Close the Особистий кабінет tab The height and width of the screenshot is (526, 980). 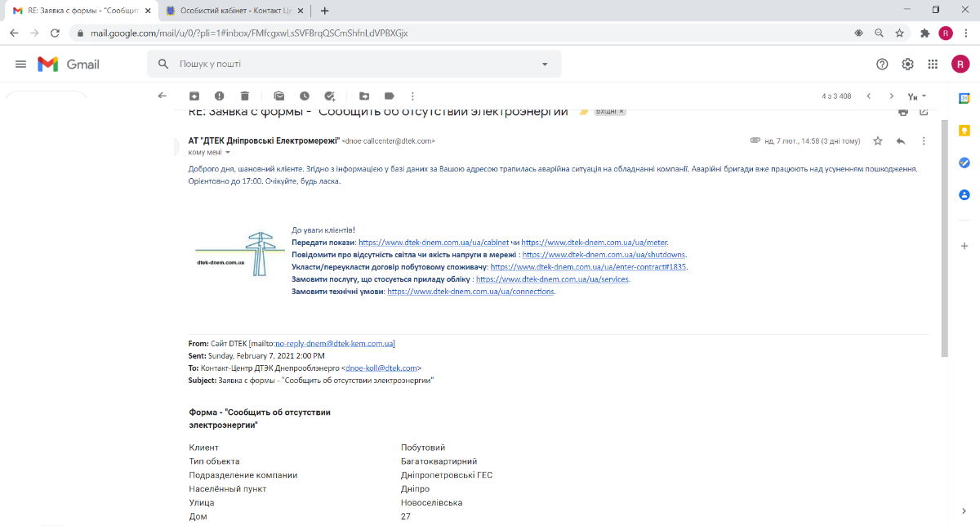click(300, 11)
